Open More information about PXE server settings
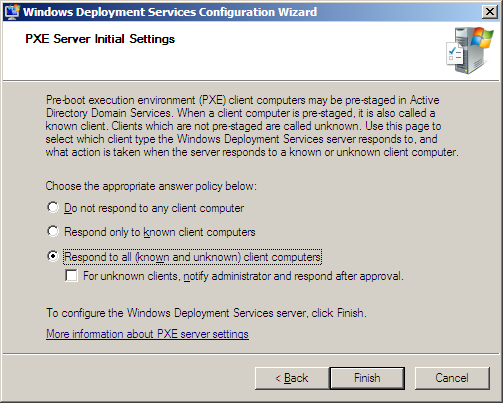This screenshot has width=503, height=403. point(147,334)
